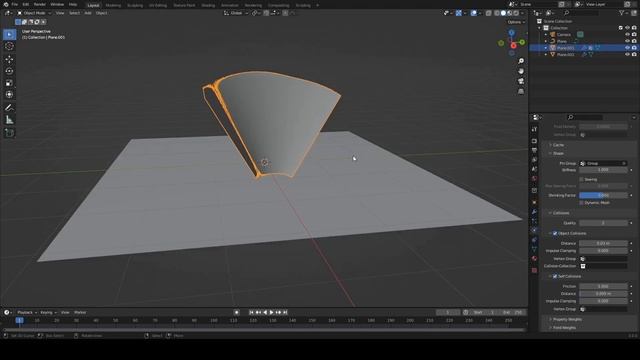The image size is (640, 360).
Task: Open the viewport Object menu
Action: coord(101,13)
